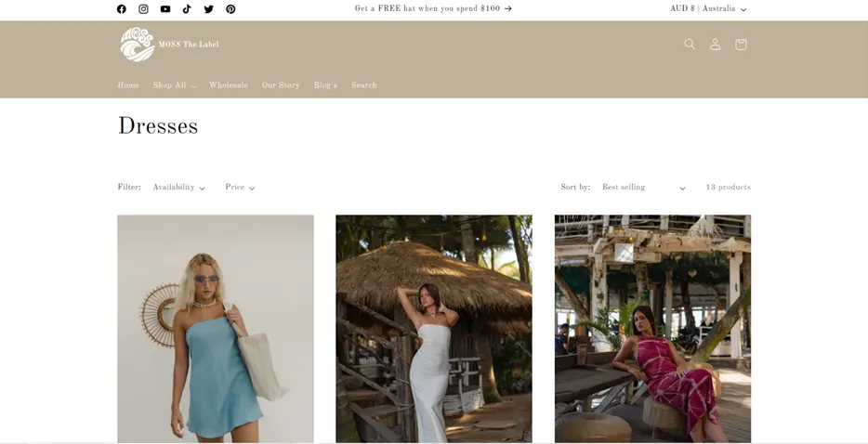Open the Facebook social icon

122,9
